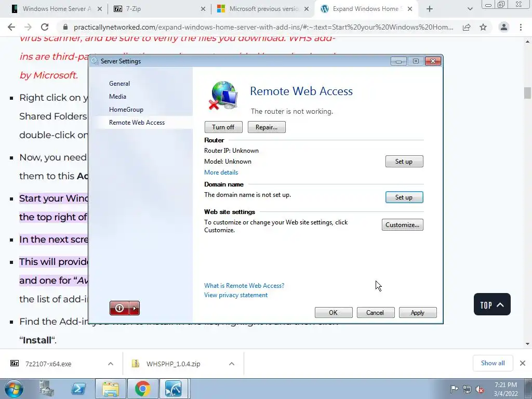
Task: Expand options for WHSPHP_1.0.4.zip download
Action: pyautogui.click(x=232, y=364)
